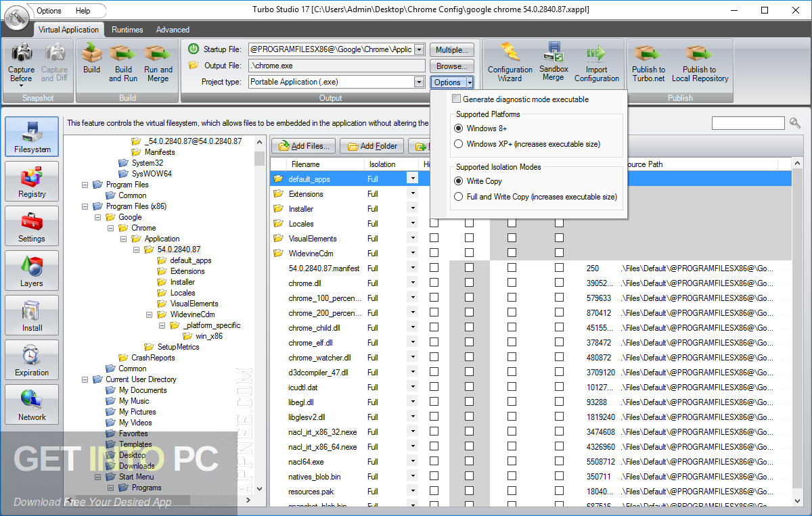Open the Registry section

click(32, 181)
